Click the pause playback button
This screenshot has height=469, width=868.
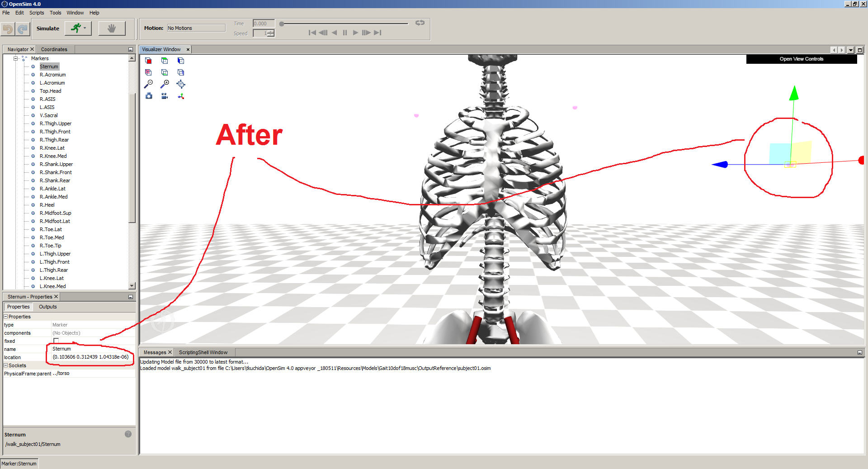click(345, 33)
